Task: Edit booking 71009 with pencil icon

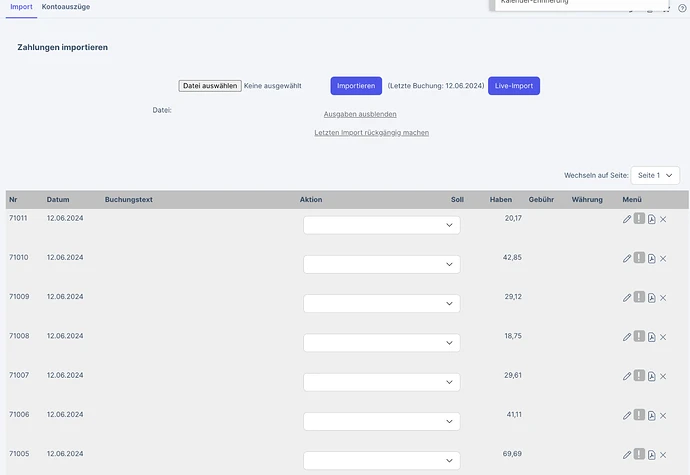Action: coord(627,298)
